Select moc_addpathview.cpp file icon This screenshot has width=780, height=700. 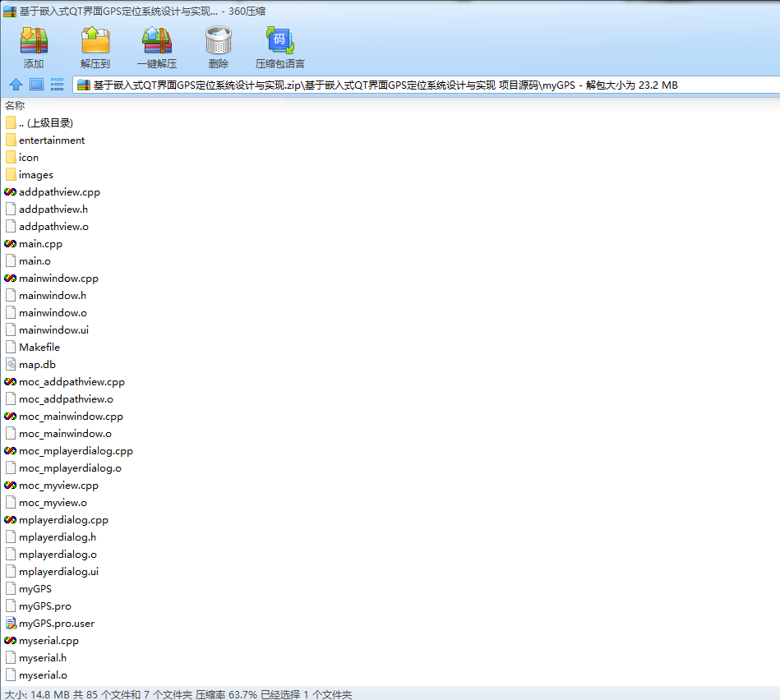(11, 382)
